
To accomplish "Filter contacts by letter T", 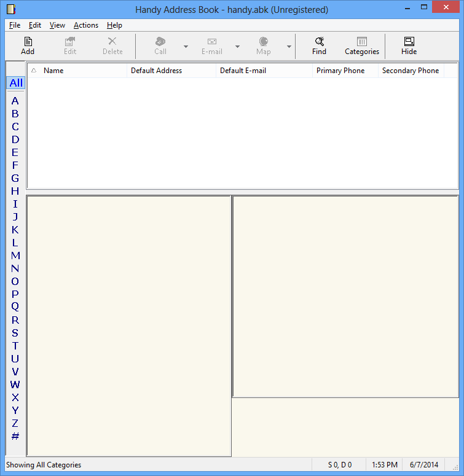I will point(15,346).
